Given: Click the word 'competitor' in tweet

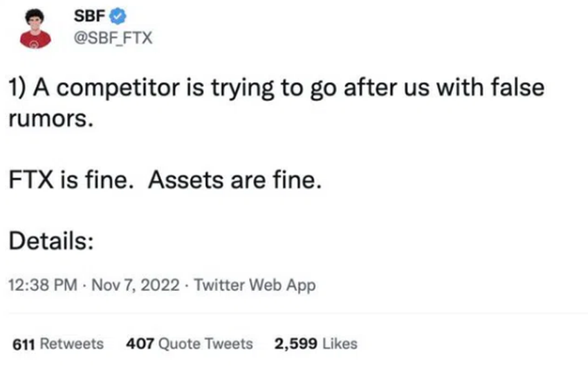Looking at the screenshot, I should coord(118,88).
